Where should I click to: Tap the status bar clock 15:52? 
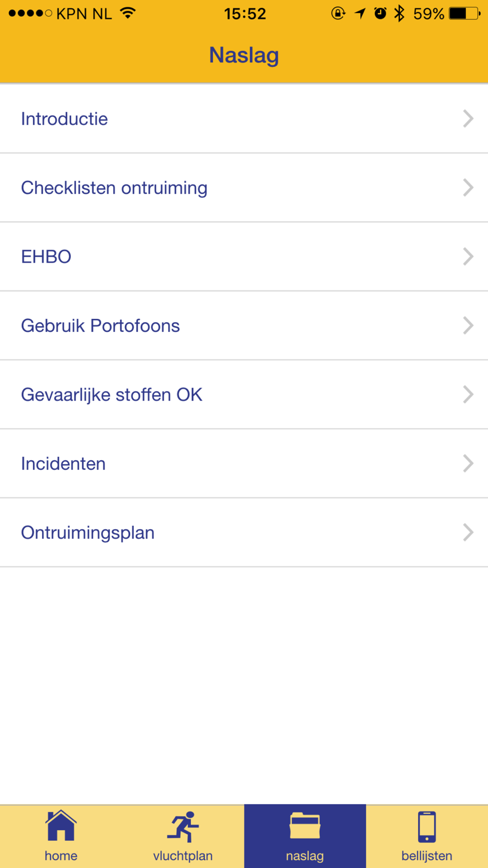coord(245,14)
